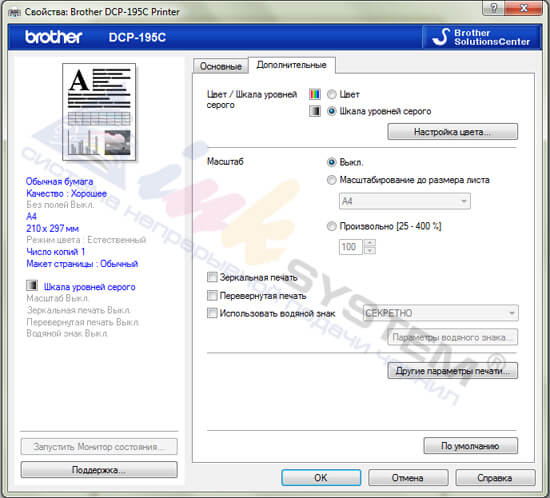
Task: Open Brother Solutions Center logo link
Action: point(482,37)
